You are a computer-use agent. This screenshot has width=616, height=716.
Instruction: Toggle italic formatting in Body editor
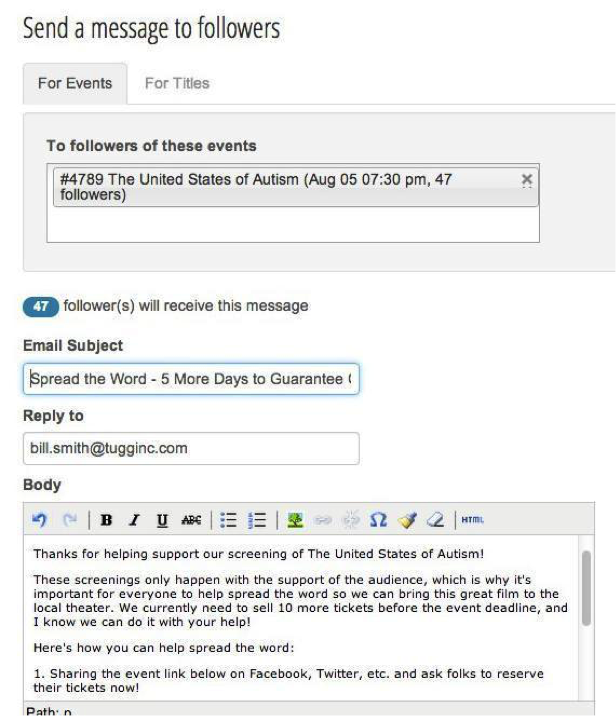click(134, 520)
